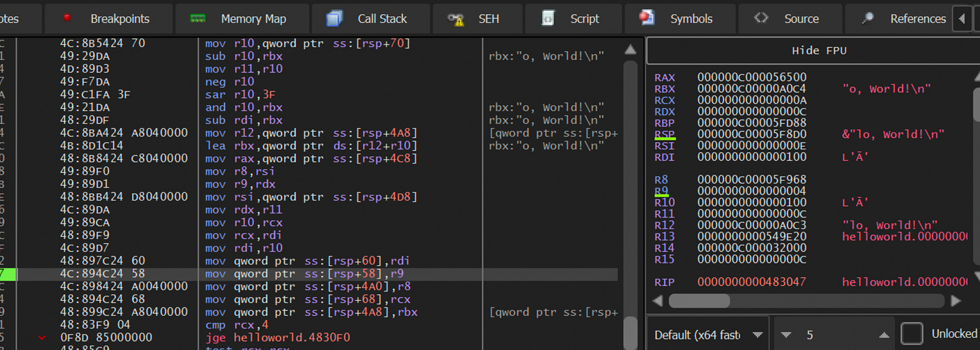This screenshot has width=980, height=350.
Task: Select the RAX register value
Action: [x=752, y=77]
